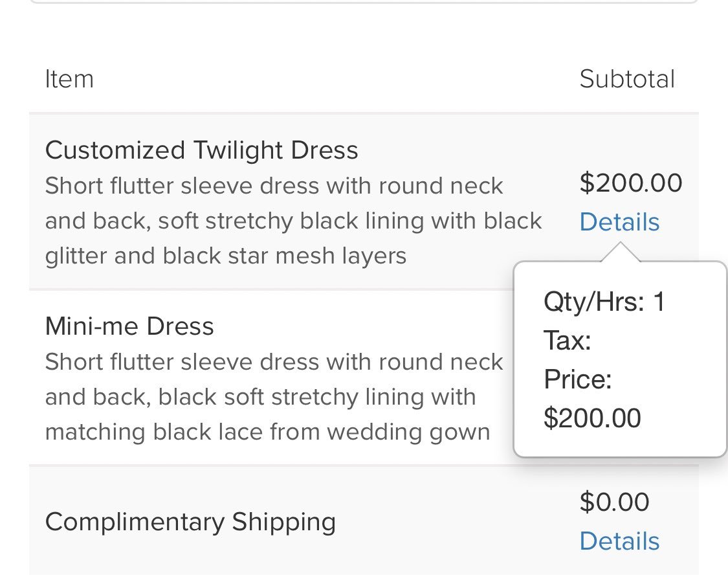This screenshot has width=728, height=584.
Task: Click the Twilight Dress description text
Action: (x=293, y=221)
